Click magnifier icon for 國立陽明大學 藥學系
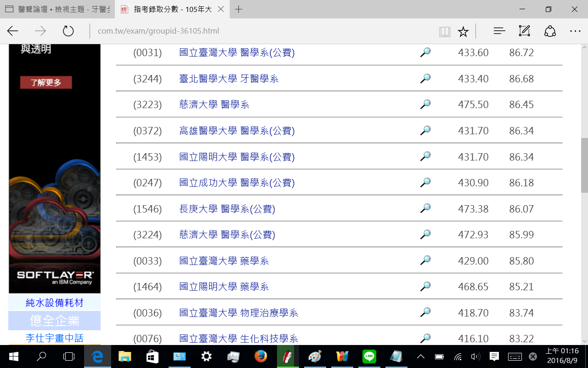The image size is (588, 368). [425, 287]
